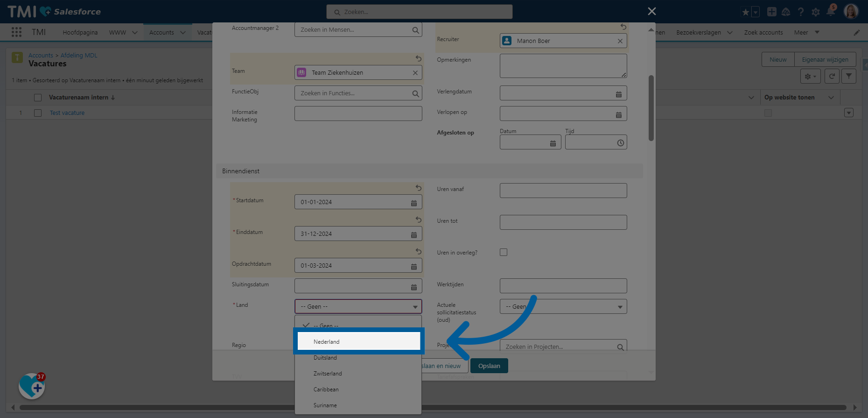Open the Einddatum calendar picker
Viewport: 868px width, 418px height.
(413, 234)
